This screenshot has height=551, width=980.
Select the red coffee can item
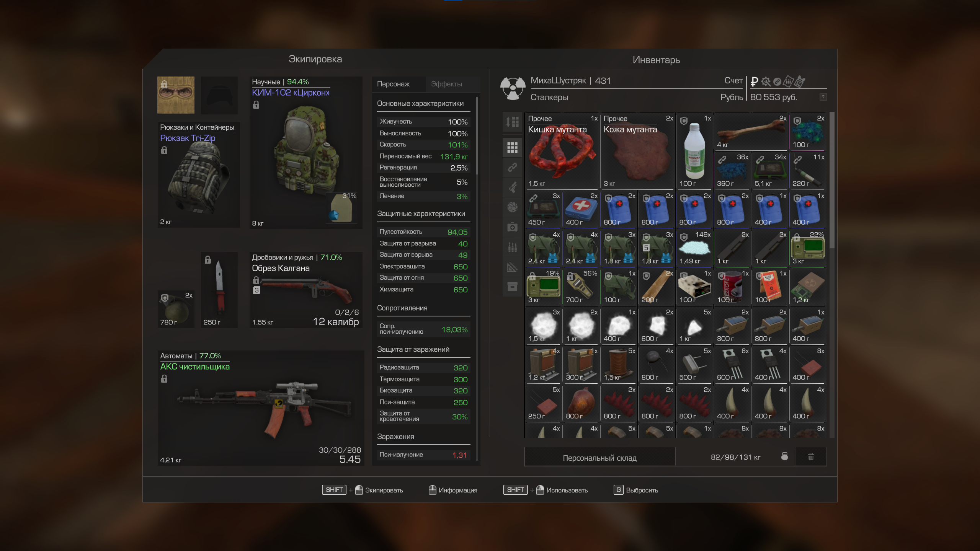coord(732,287)
